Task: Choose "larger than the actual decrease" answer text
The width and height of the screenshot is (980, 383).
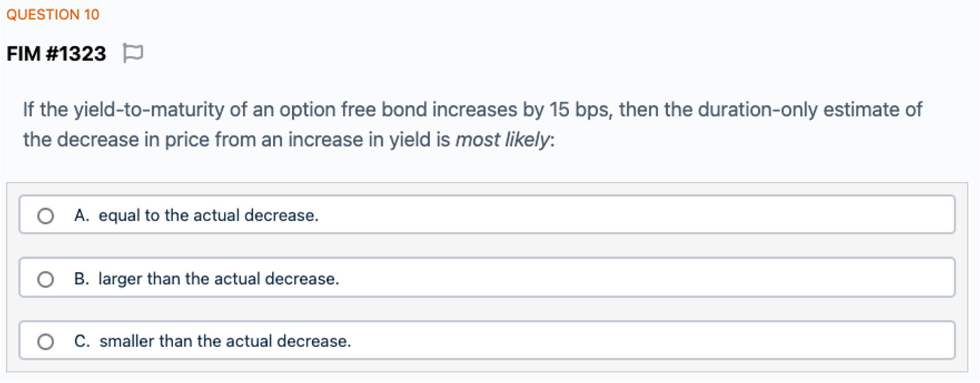Action: (219, 279)
